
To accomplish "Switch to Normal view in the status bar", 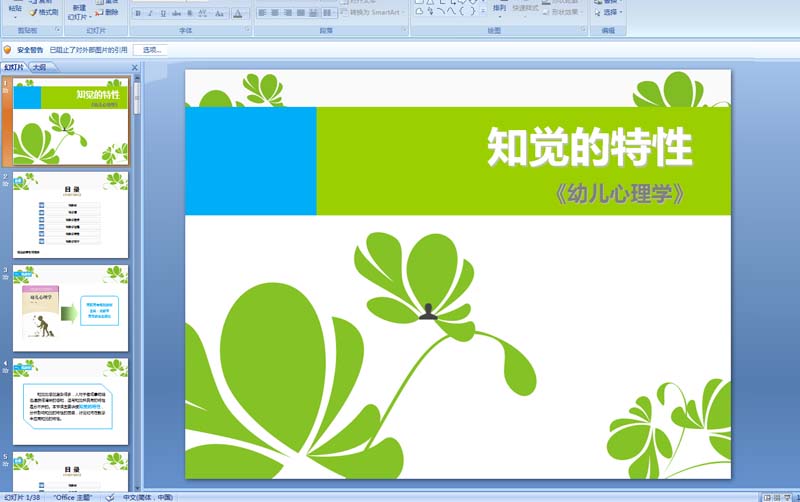I will (767, 497).
